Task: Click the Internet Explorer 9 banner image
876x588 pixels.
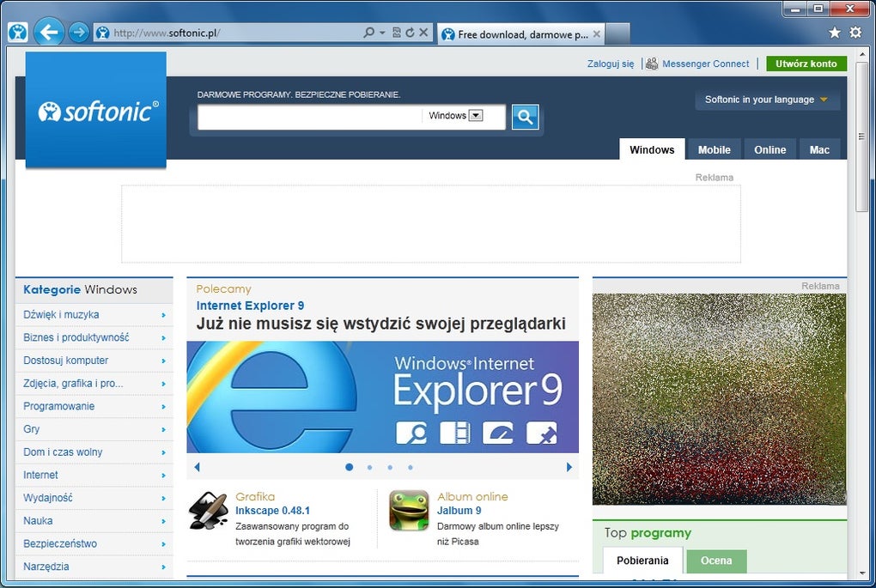Action: [x=383, y=397]
